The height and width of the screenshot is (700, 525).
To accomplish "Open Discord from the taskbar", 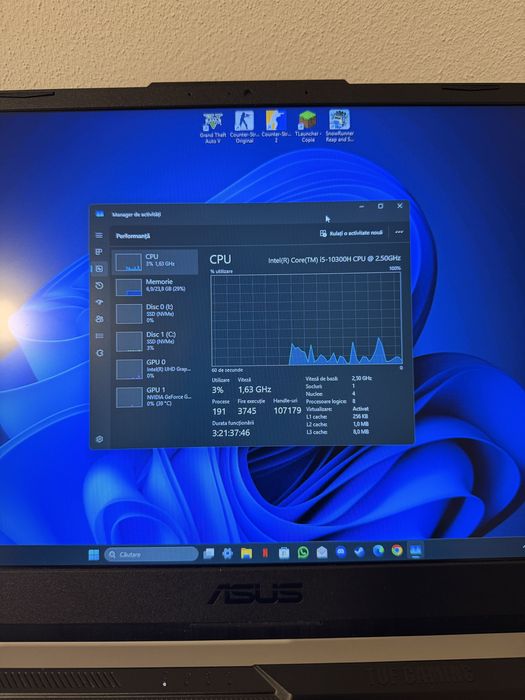I will (341, 552).
